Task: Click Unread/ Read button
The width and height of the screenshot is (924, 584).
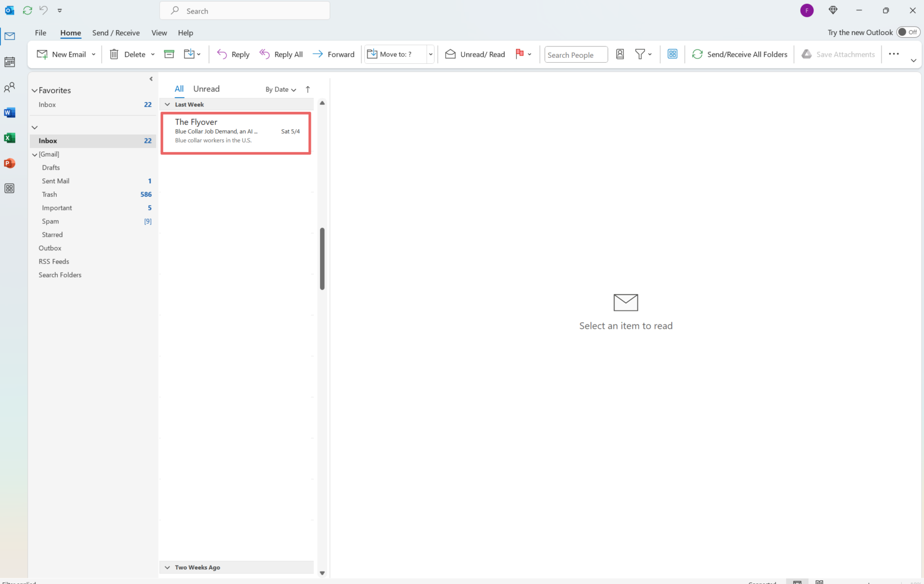Action: point(475,54)
